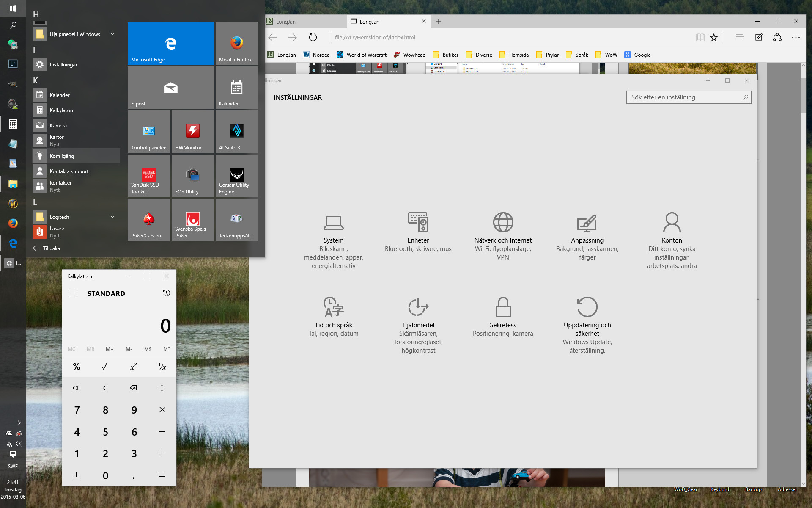Open Enheter devices settings
This screenshot has width=812, height=508.
coord(418,232)
